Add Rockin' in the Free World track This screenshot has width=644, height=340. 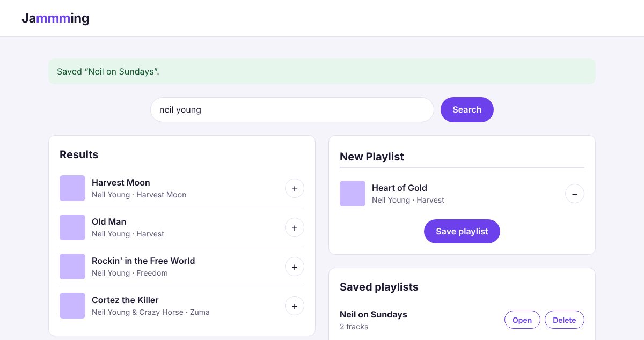tap(295, 267)
